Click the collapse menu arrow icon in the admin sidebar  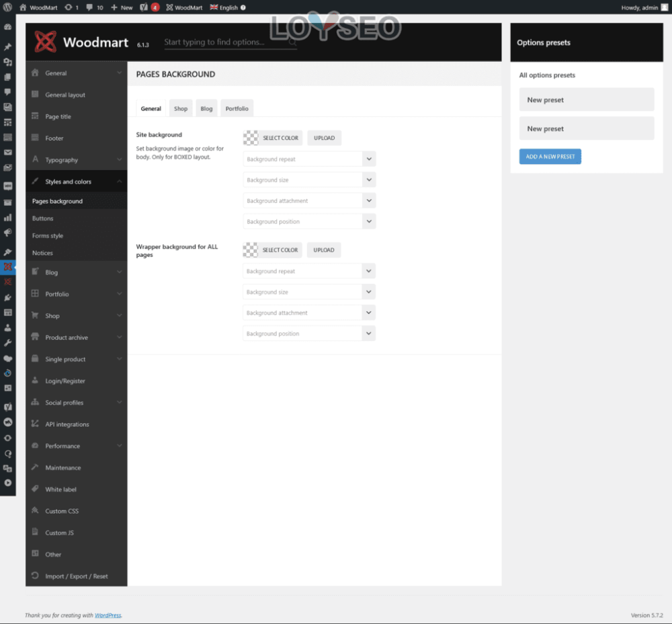click(x=7, y=483)
